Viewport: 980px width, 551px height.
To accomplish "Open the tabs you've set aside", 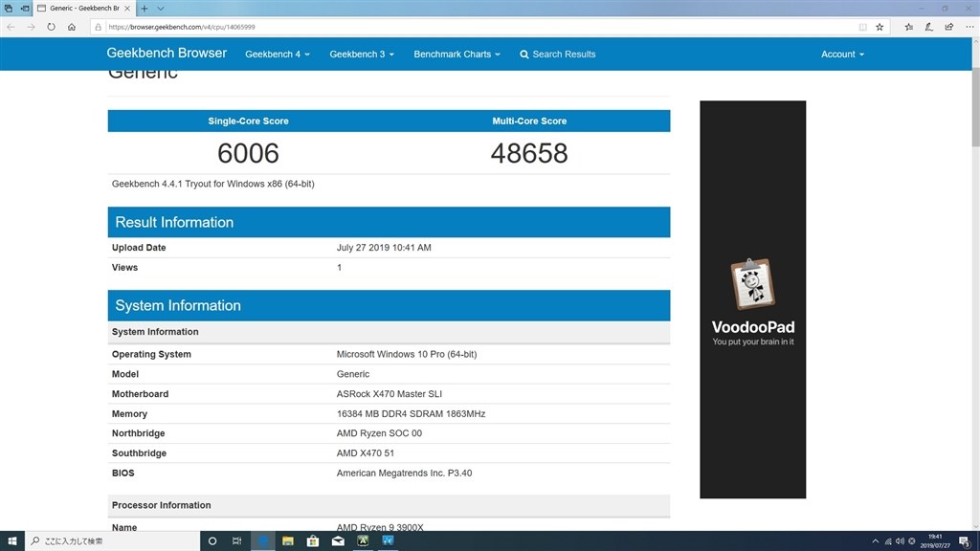I will (9, 8).
